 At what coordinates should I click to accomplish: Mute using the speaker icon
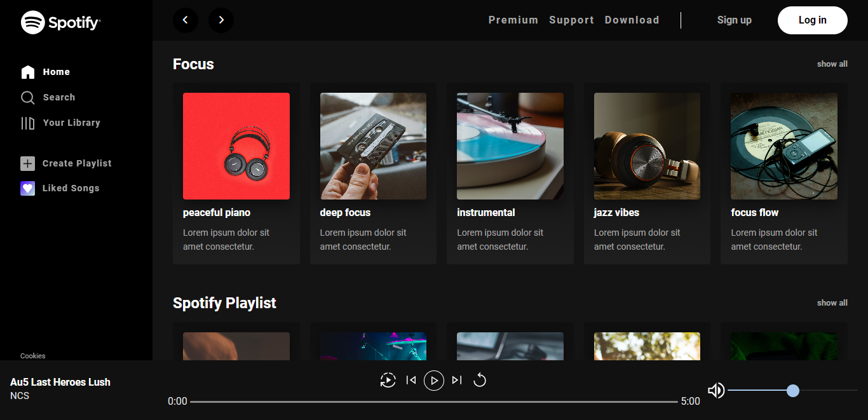(716, 390)
